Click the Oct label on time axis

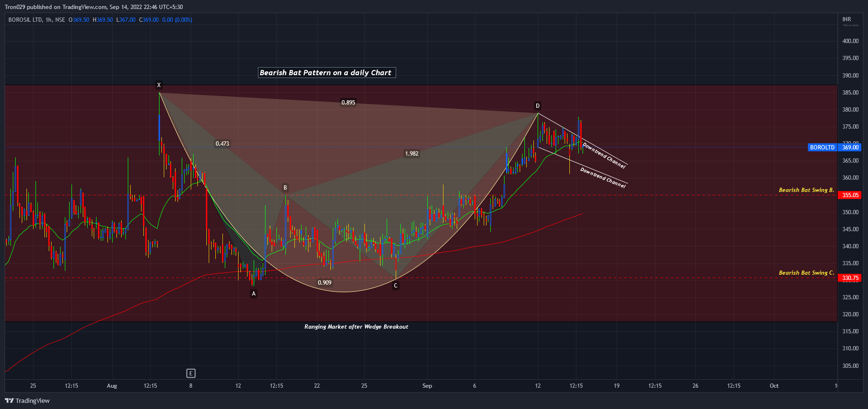(x=774, y=386)
